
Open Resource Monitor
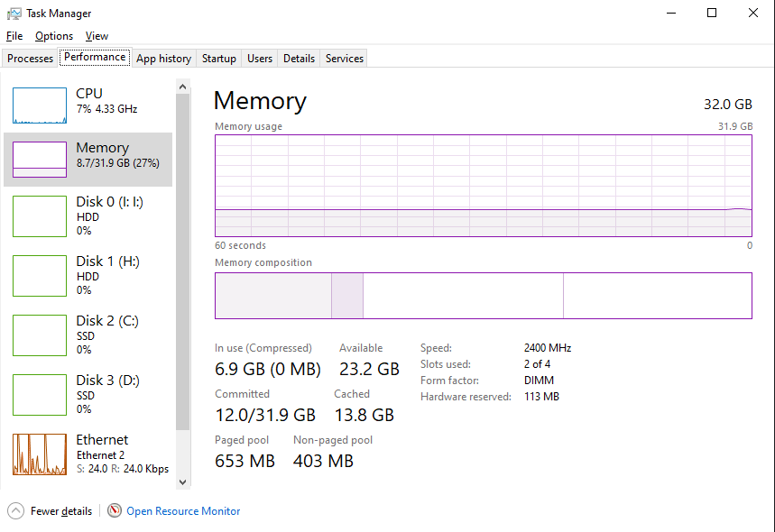(x=182, y=510)
